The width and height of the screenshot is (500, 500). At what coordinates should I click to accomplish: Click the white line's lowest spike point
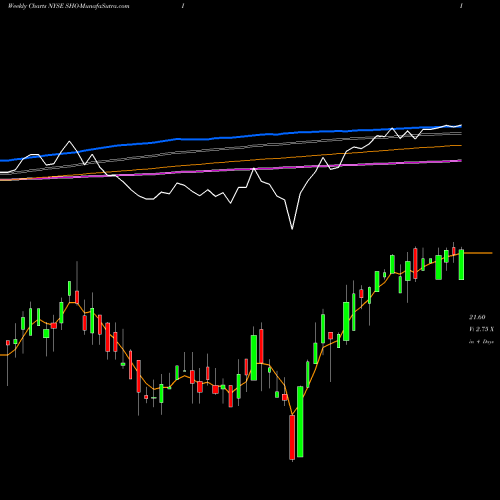coord(292,229)
